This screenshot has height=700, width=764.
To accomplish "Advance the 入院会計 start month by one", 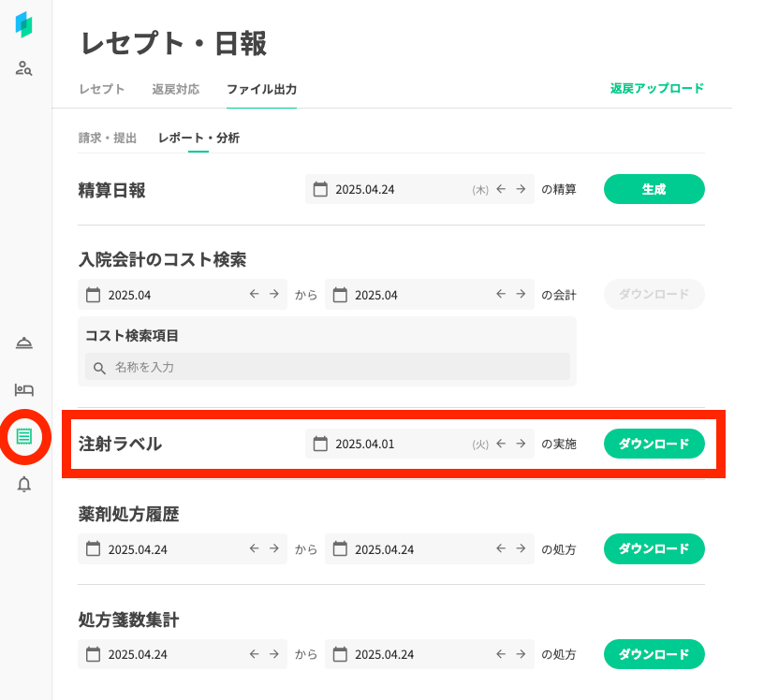I will pos(274,294).
